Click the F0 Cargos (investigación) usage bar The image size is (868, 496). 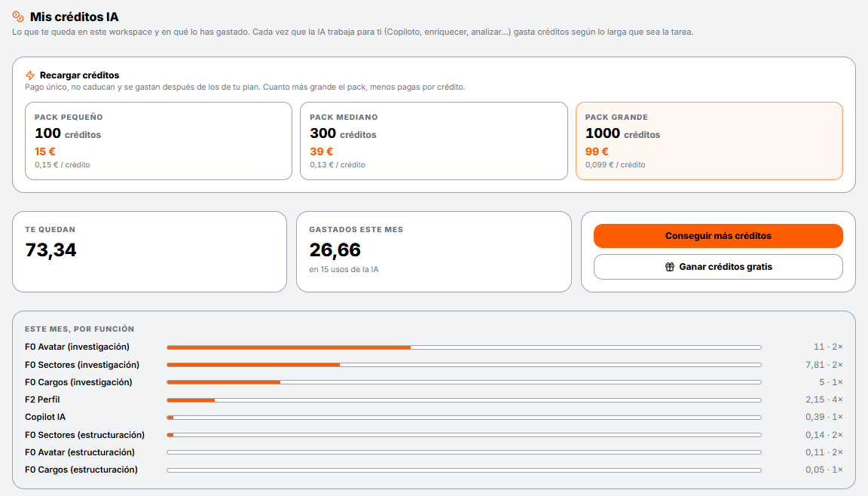click(464, 382)
